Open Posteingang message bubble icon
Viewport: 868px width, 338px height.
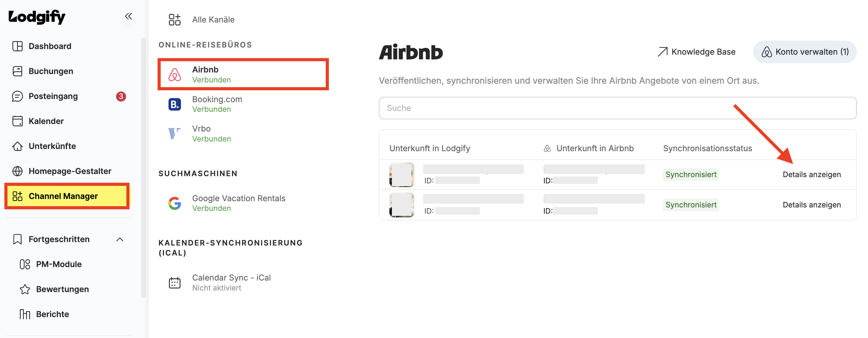point(17,96)
